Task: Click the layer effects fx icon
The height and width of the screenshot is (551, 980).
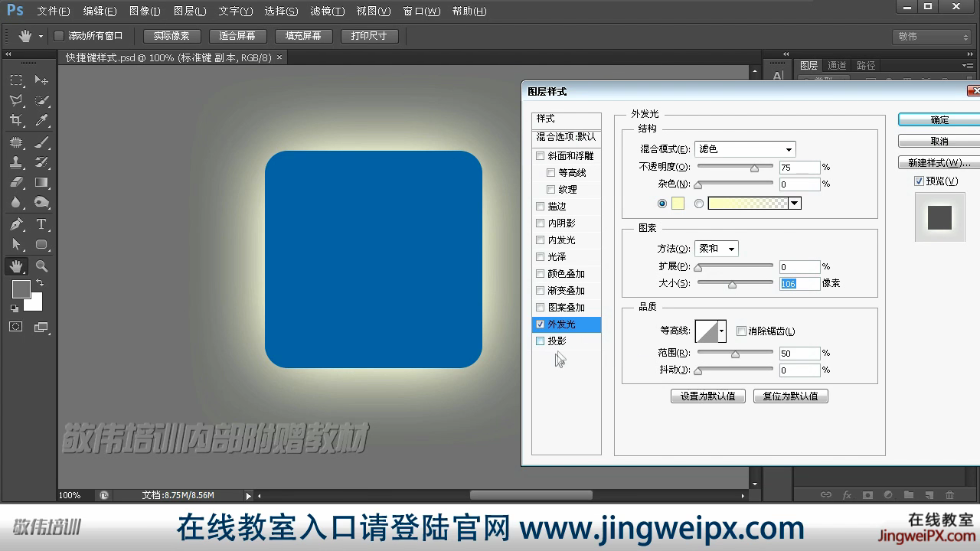Action: pos(847,495)
